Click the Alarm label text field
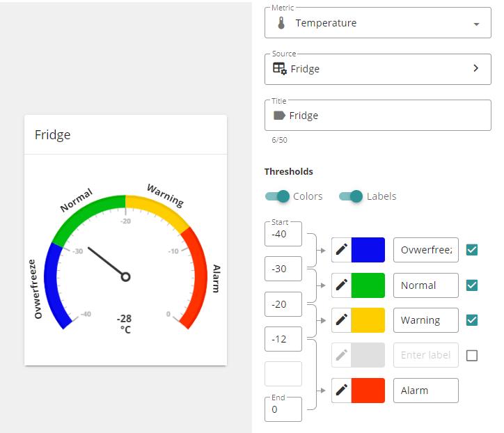 [x=426, y=390]
